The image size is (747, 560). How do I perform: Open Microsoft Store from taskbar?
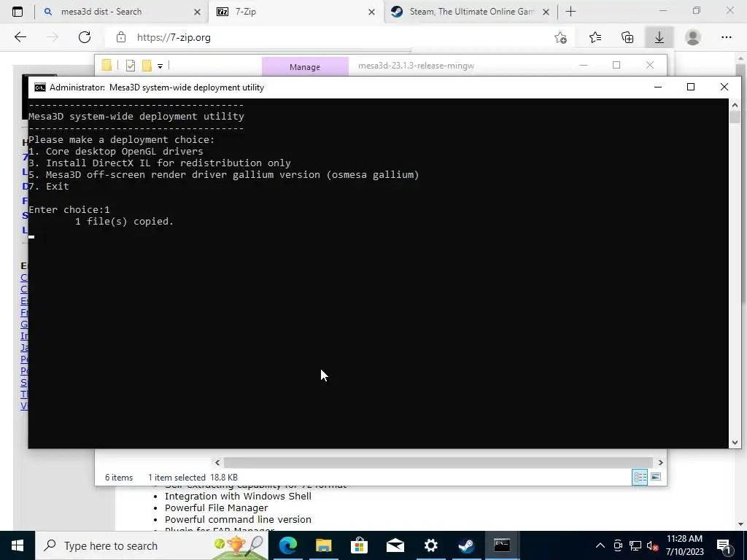coord(359,545)
